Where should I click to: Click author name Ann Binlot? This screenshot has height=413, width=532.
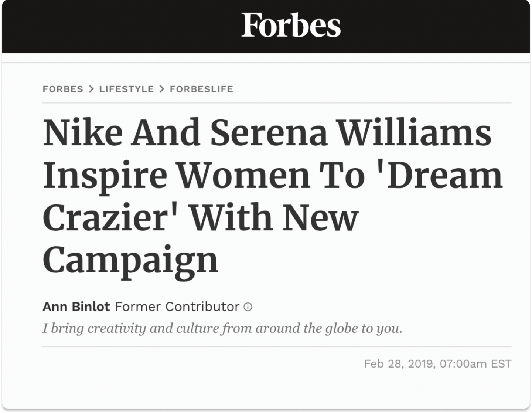75,307
